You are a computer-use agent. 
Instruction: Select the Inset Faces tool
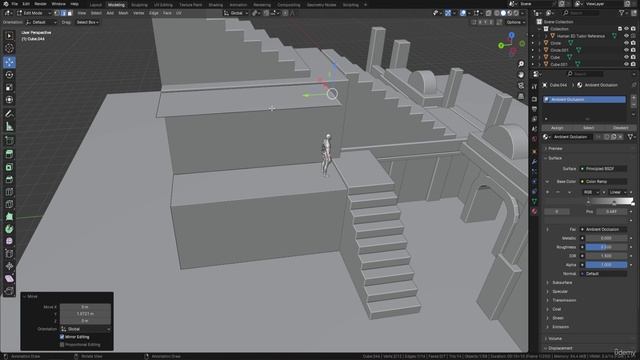click(x=9, y=167)
